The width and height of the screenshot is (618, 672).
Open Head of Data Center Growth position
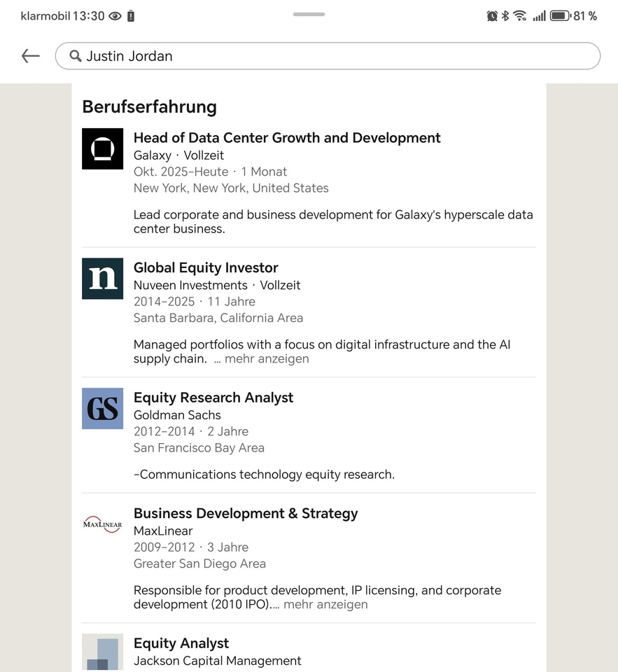tap(287, 138)
